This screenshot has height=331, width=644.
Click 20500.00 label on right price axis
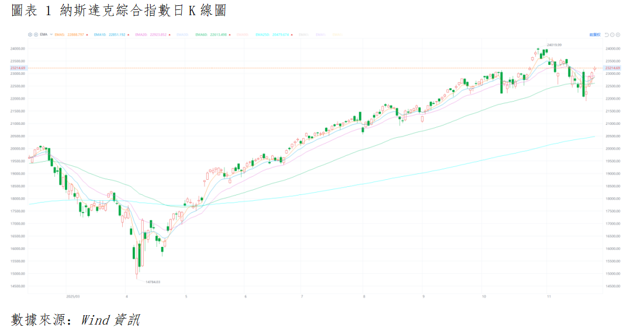[x=612, y=136]
